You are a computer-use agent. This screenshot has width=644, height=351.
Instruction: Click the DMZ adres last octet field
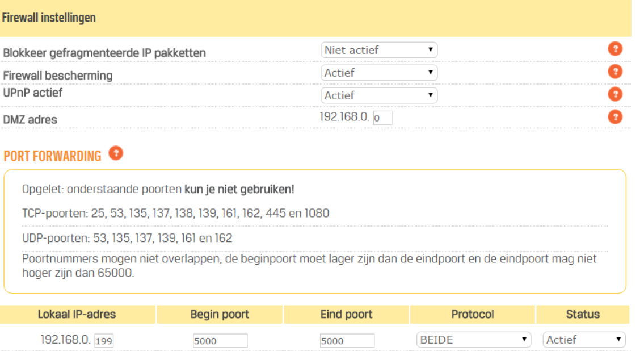[x=383, y=118]
